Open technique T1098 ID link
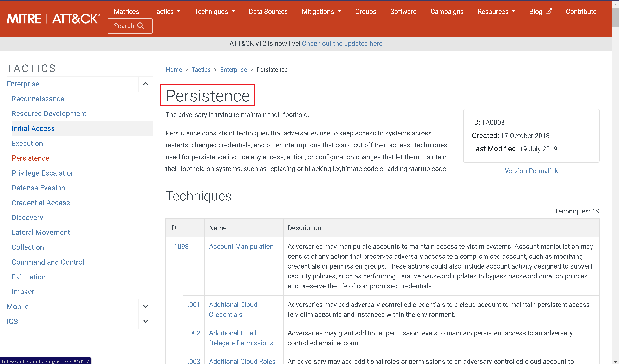Screen dimensions: 619x364 pyautogui.click(x=179, y=246)
